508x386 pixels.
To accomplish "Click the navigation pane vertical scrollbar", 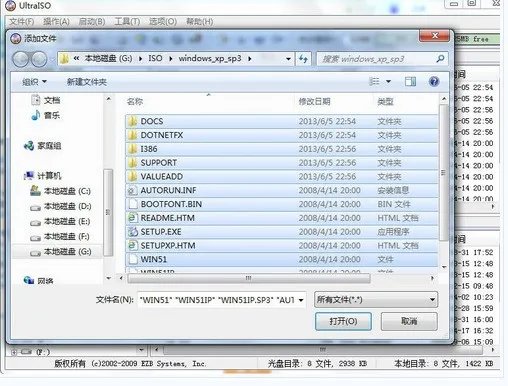I will (x=108, y=212).
